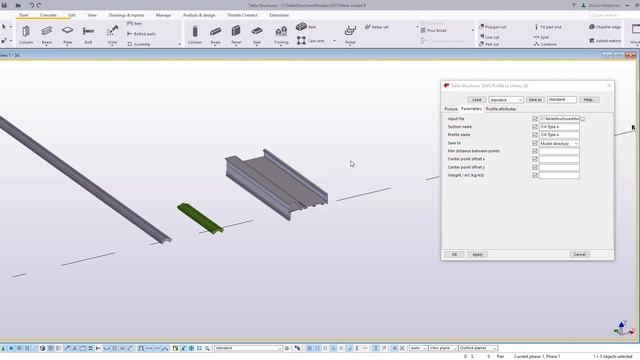
Task: Click the steel Assembly icon
Action: (x=130, y=44)
